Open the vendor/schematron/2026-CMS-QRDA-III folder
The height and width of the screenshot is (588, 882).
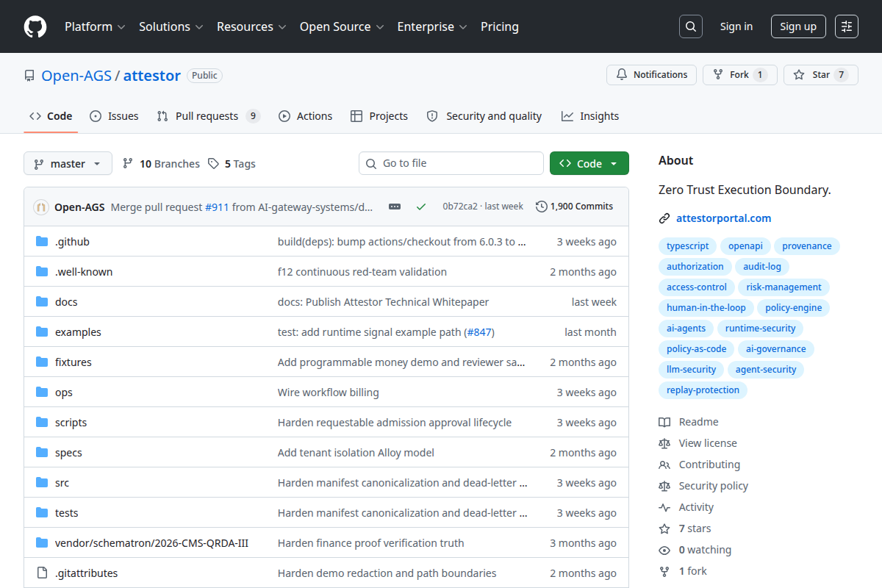coord(151,543)
